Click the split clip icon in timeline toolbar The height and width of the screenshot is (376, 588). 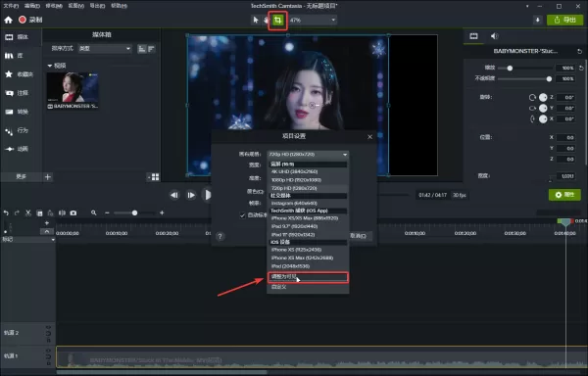62,212
